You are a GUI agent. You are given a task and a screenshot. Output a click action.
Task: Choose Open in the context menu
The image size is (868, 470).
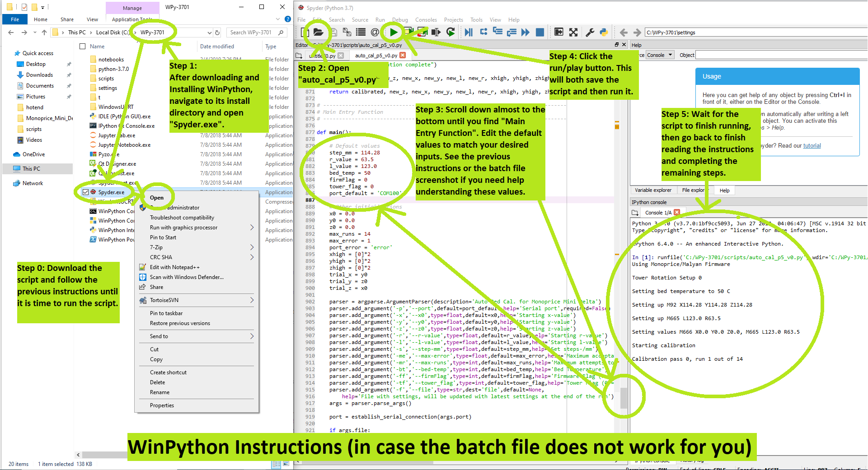coord(157,197)
